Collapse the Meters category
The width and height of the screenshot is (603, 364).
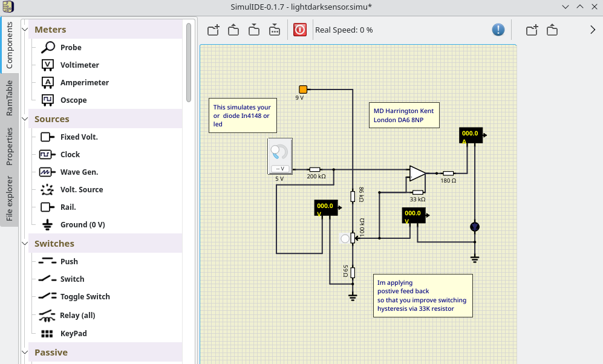point(25,29)
